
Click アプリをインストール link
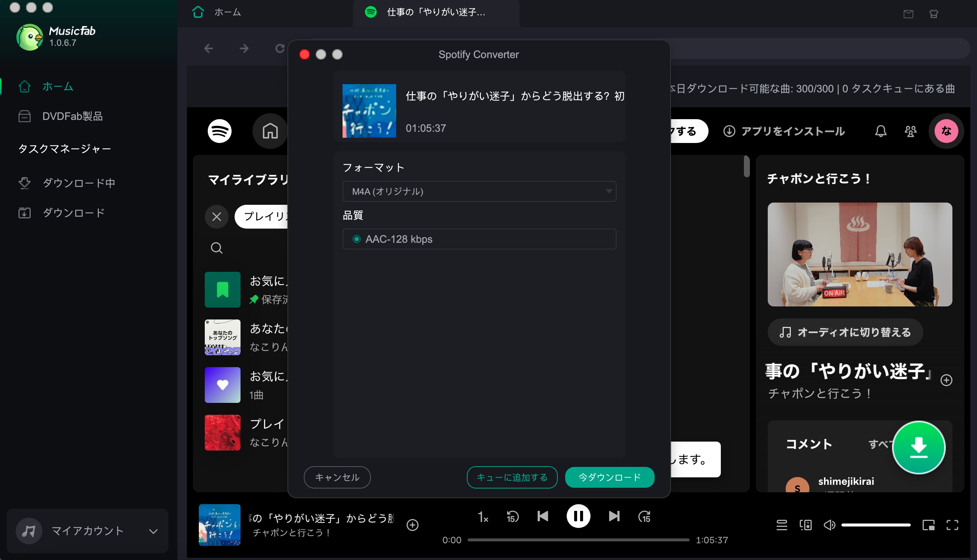click(x=784, y=131)
